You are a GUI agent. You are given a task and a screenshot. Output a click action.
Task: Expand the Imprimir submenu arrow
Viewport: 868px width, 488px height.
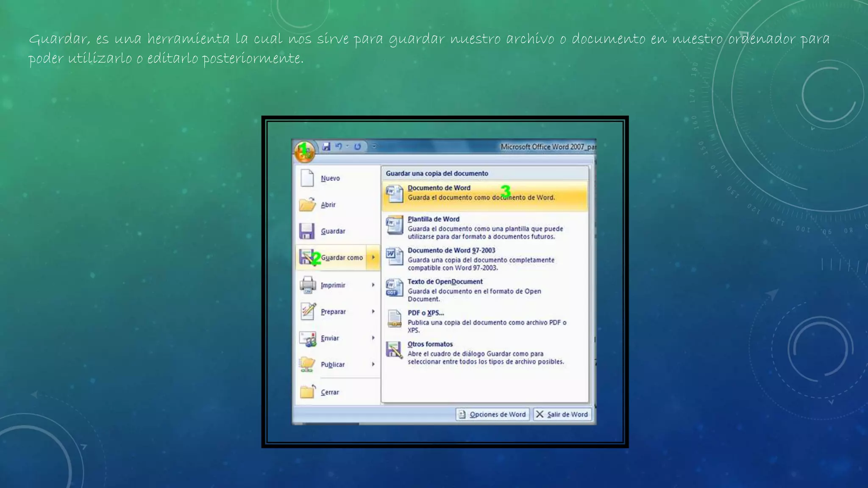[373, 285]
